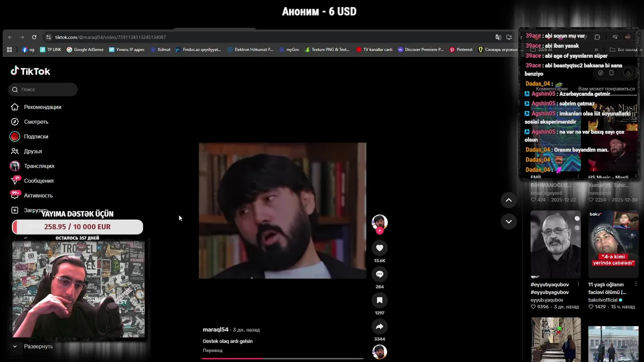Click translate page icon in address bar

coord(498,37)
